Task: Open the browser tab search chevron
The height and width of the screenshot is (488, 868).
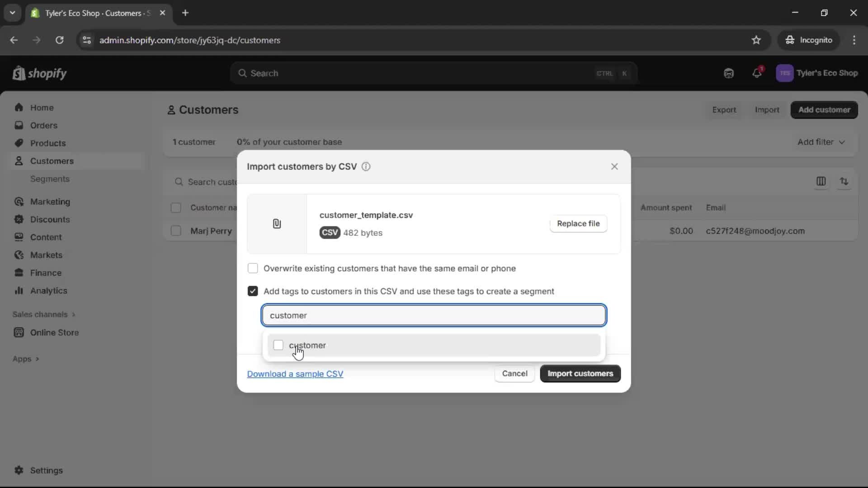Action: (13, 13)
